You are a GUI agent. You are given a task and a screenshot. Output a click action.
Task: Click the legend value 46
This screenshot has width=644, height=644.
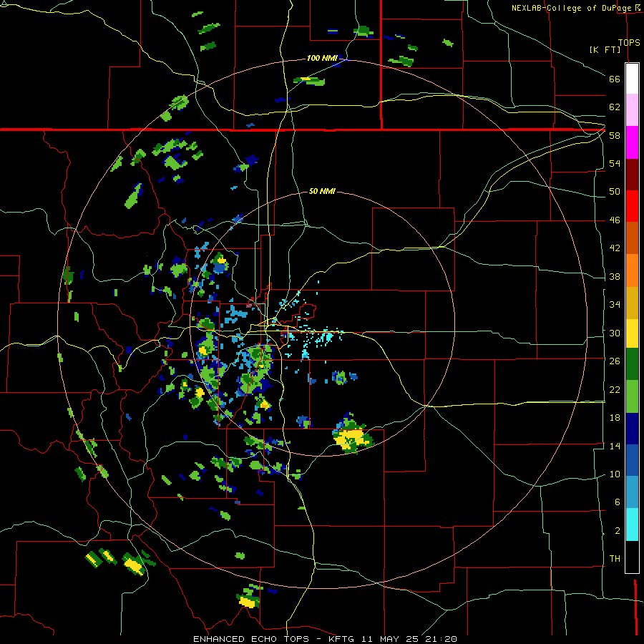tap(615, 220)
